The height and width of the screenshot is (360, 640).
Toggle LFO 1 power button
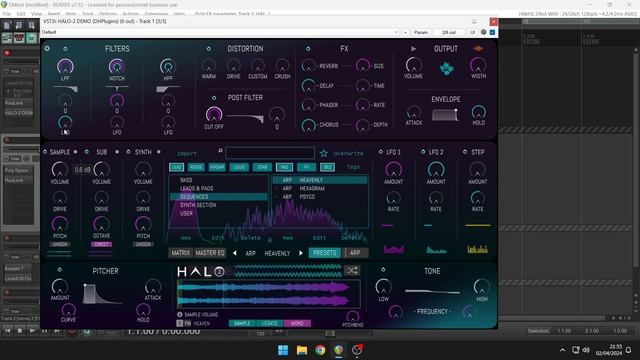click(380, 152)
